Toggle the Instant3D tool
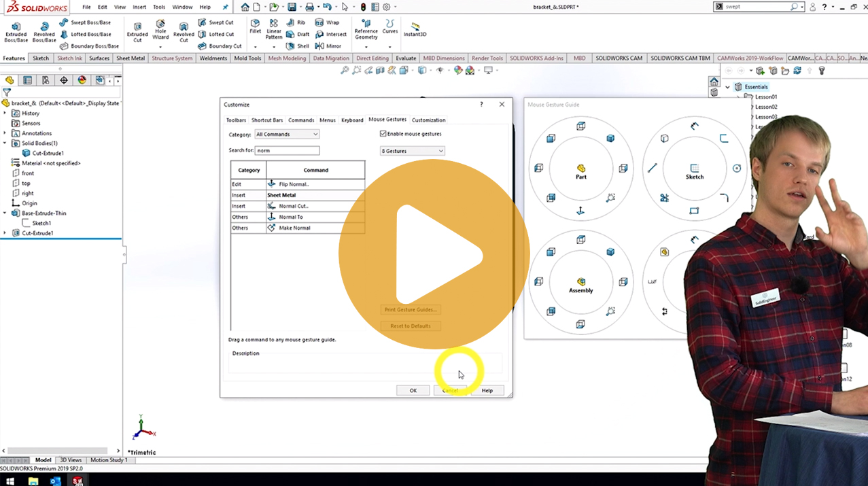Screen dimensions: 868x486 click(x=415, y=30)
